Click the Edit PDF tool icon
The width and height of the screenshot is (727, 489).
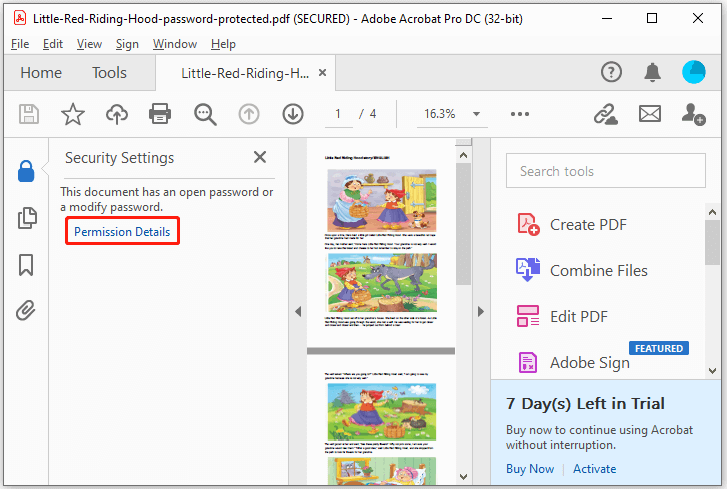coord(528,316)
